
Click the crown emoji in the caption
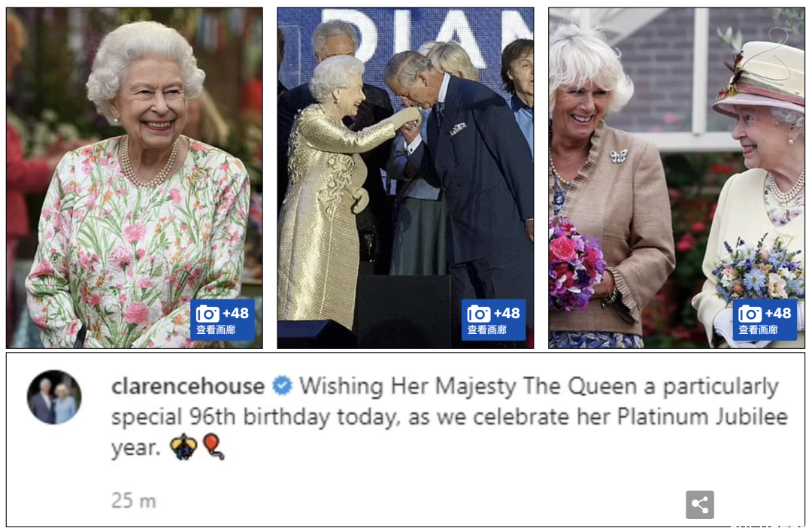tap(184, 447)
